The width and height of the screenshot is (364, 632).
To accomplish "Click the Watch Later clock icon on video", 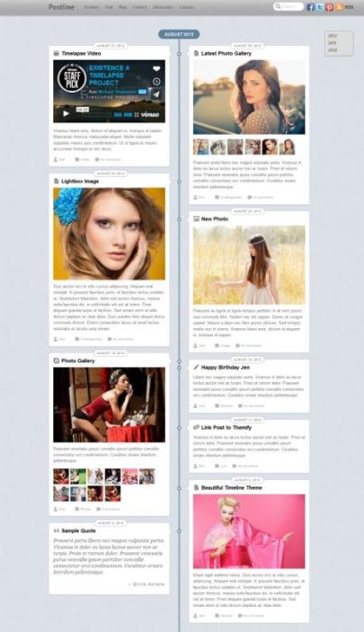I will click(x=156, y=82).
